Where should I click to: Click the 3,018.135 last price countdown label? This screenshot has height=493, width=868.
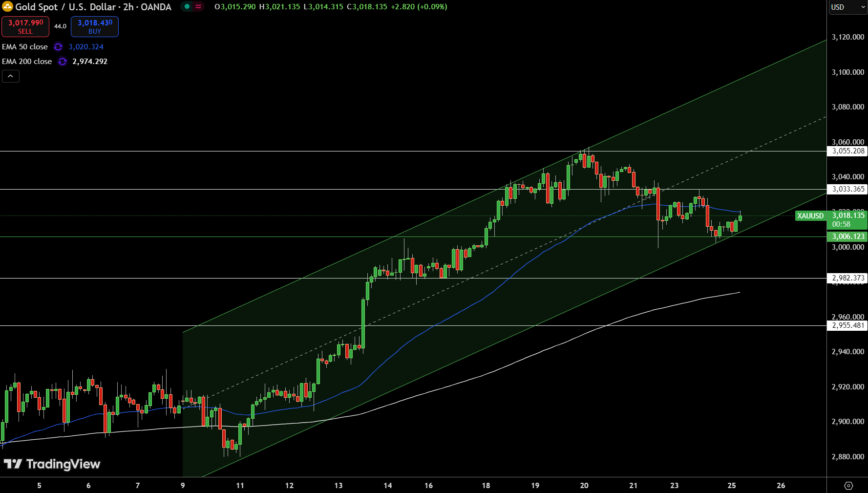pyautogui.click(x=847, y=220)
